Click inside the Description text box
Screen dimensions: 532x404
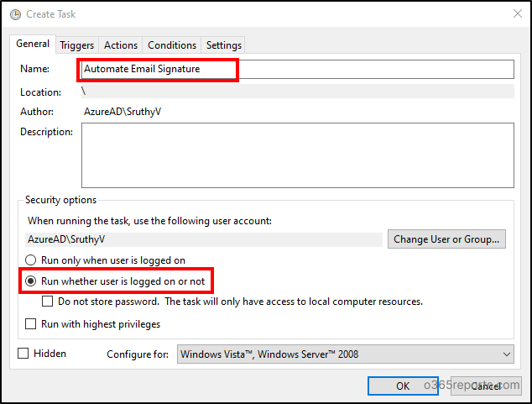click(298, 155)
